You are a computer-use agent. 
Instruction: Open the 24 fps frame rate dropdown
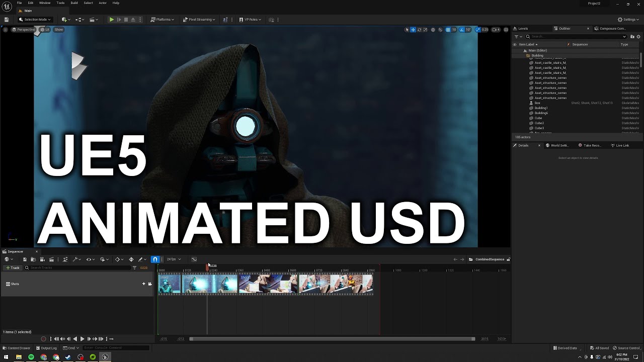174,259
